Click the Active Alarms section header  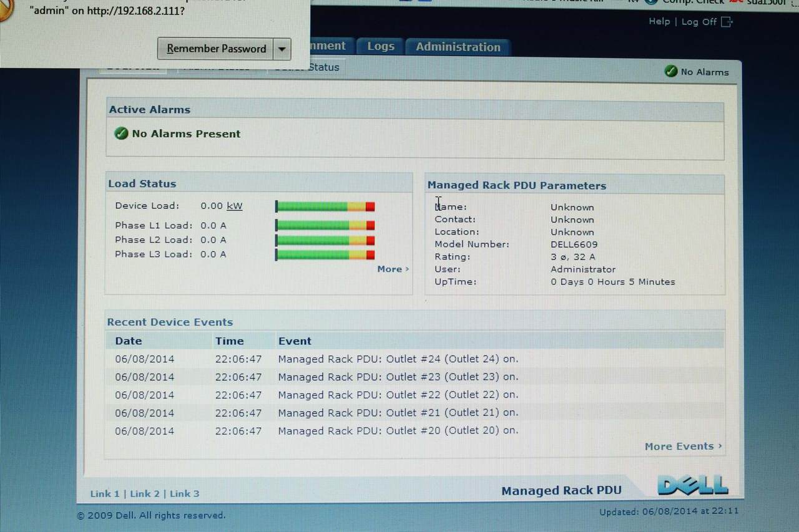(150, 109)
